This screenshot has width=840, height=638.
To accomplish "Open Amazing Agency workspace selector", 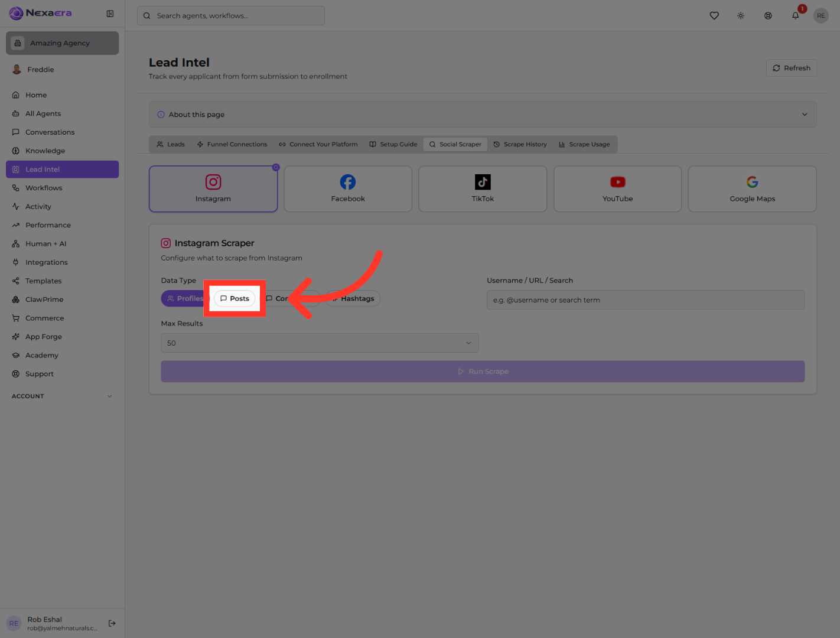I will (62, 43).
